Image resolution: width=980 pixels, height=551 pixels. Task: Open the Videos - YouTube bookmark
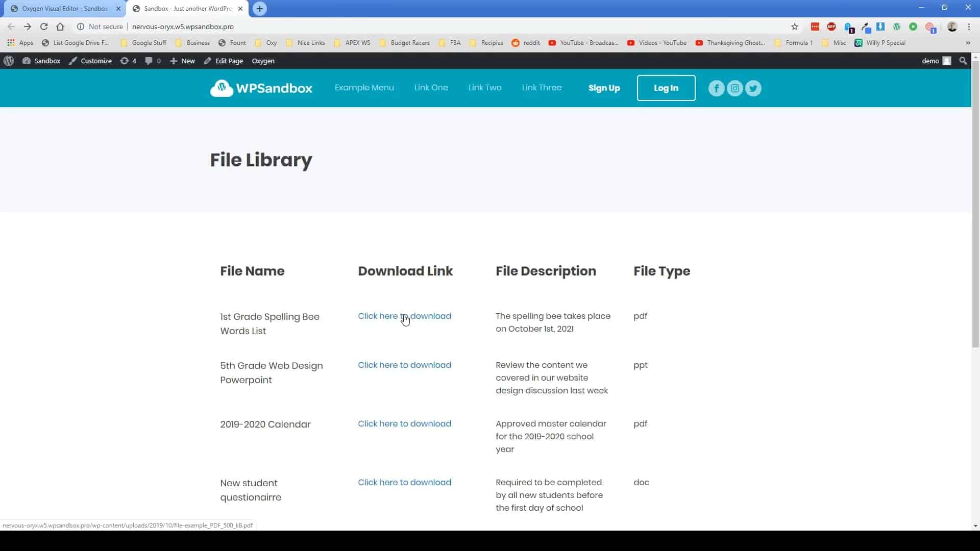pyautogui.click(x=656, y=43)
